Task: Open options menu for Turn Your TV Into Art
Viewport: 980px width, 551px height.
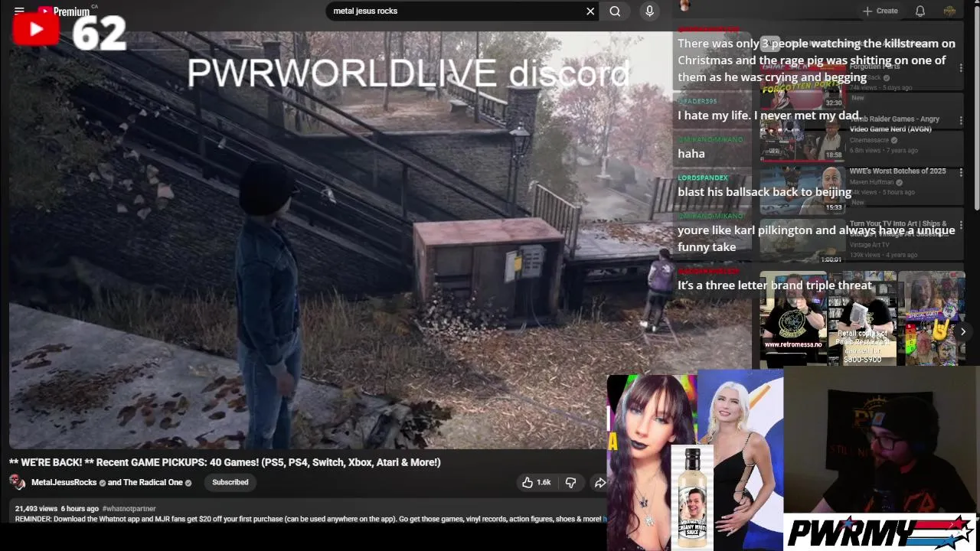Action: click(x=961, y=225)
